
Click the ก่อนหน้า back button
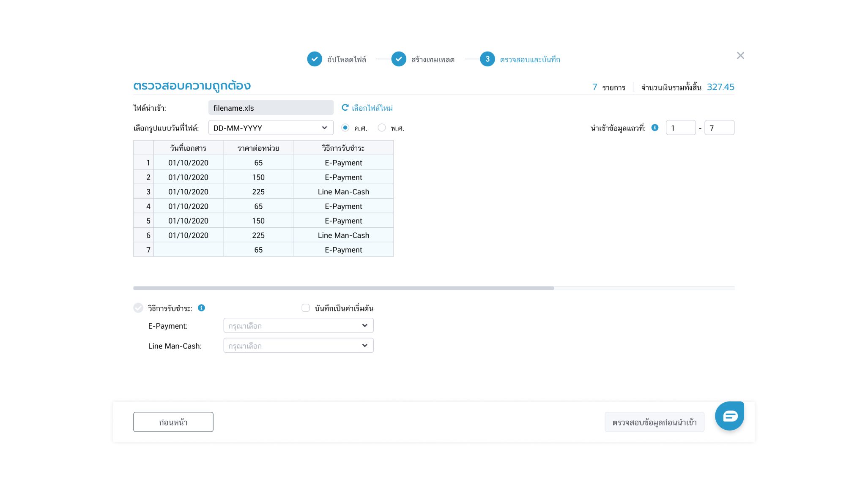[173, 422]
